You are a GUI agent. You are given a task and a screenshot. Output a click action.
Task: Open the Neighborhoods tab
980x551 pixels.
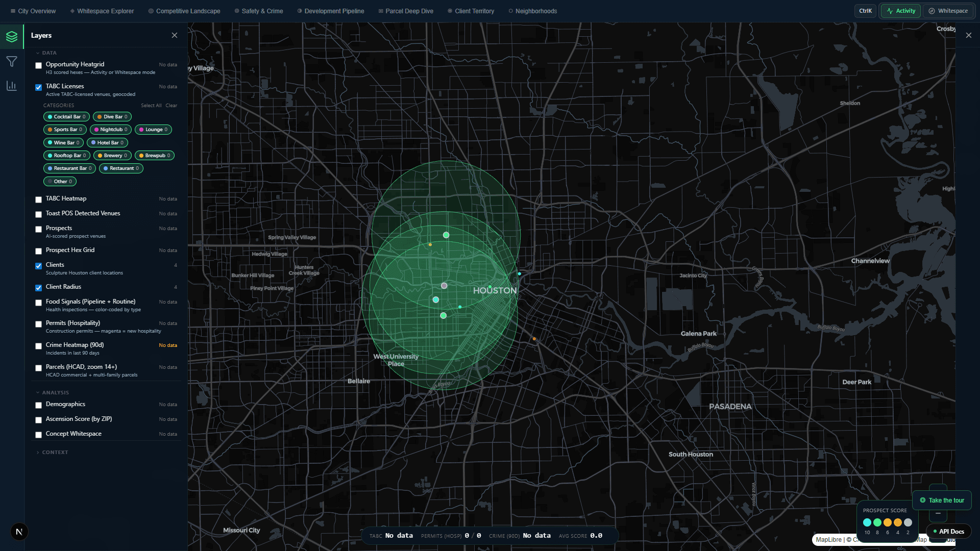(x=533, y=11)
